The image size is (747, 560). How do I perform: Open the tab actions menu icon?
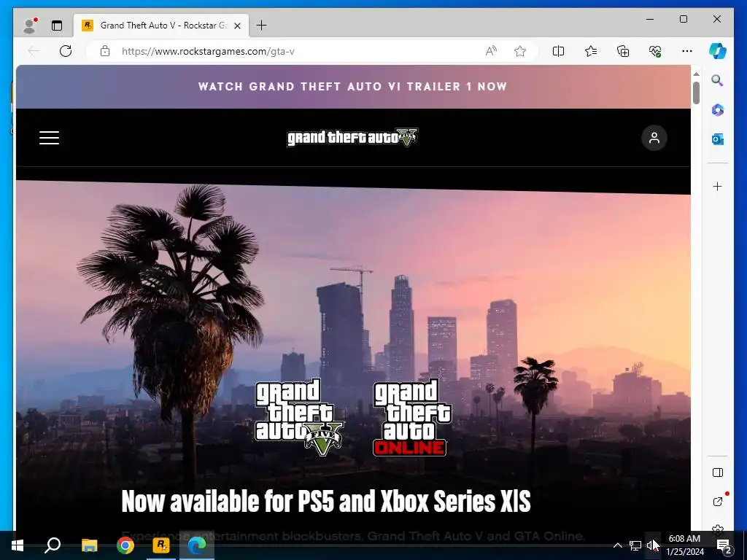tap(57, 26)
